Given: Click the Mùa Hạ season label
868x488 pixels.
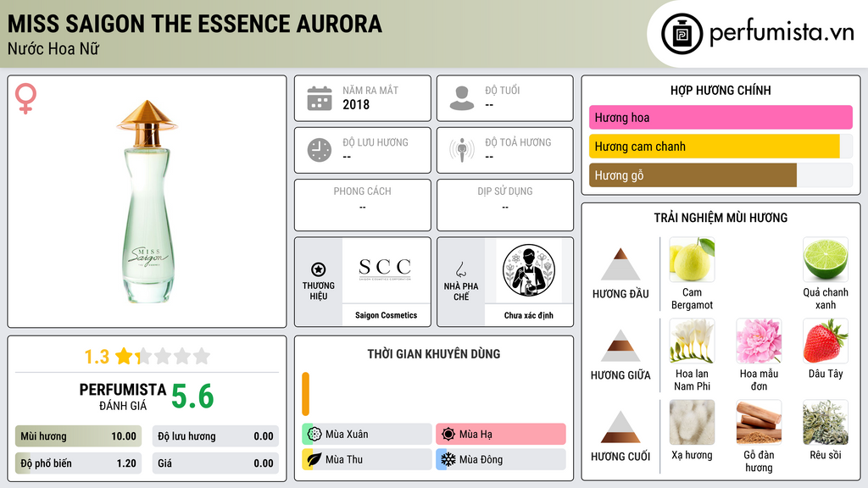Looking at the screenshot, I should (476, 435).
